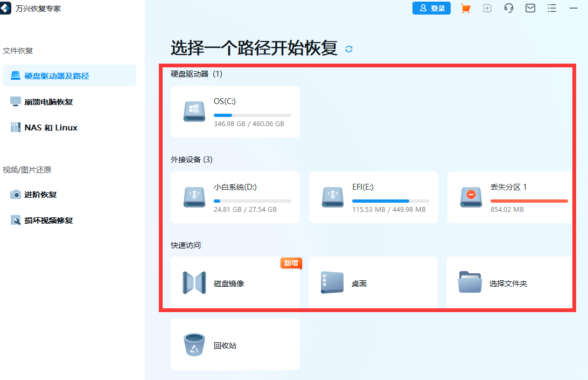Refresh the drive list
The image size is (588, 380).
pyautogui.click(x=348, y=49)
